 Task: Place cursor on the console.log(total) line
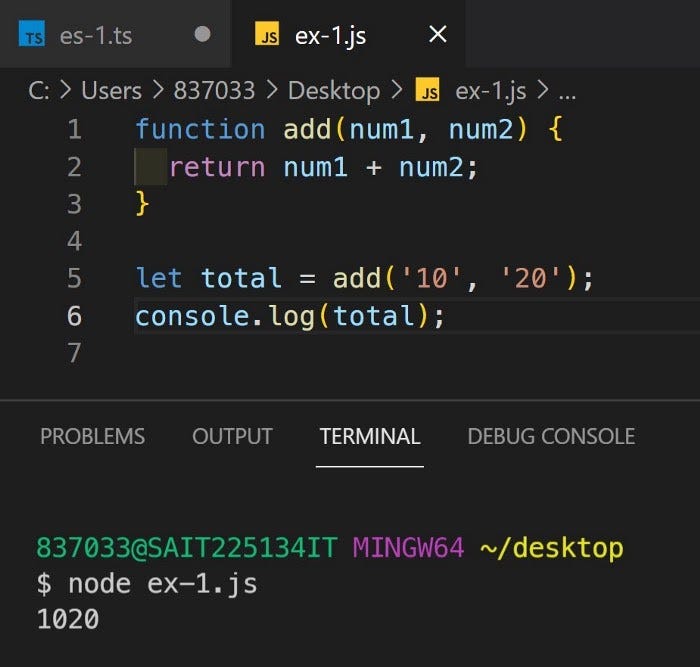pyautogui.click(x=290, y=316)
